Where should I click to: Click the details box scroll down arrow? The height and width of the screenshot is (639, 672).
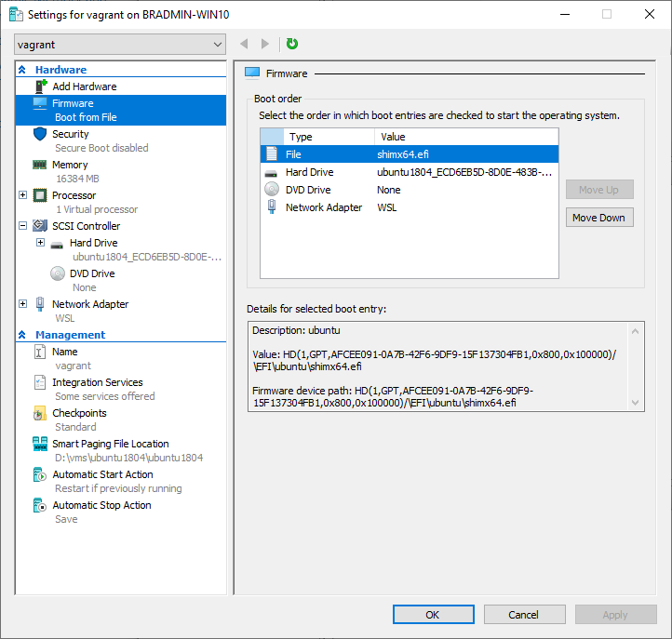[636, 402]
